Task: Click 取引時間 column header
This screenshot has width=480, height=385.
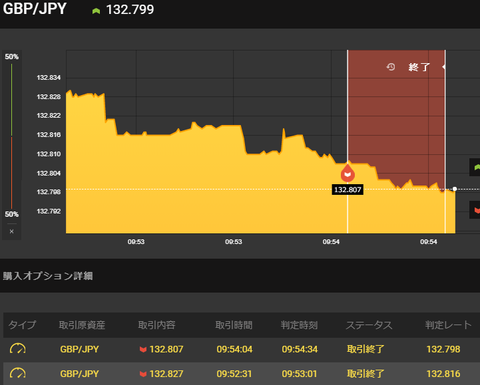Action: coord(234,325)
